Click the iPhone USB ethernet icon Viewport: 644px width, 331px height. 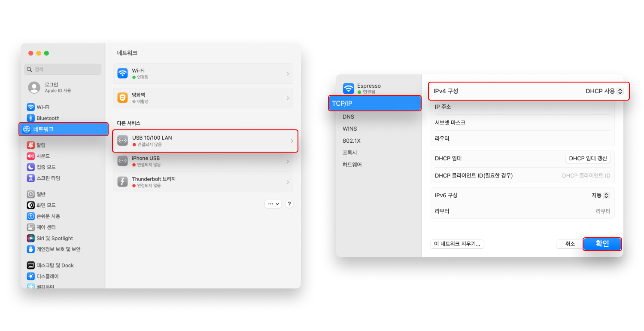[123, 161]
